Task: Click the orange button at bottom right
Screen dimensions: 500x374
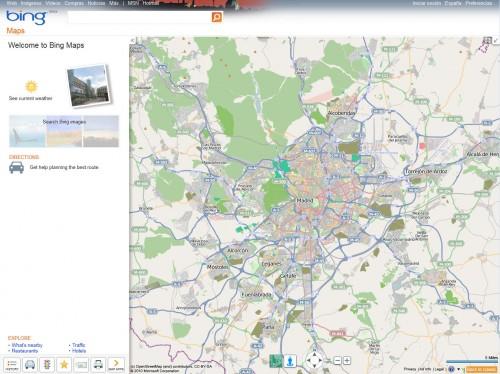Action: (481, 369)
